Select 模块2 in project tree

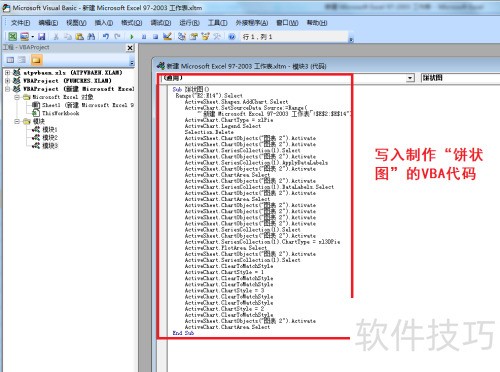pyautogui.click(x=50, y=138)
